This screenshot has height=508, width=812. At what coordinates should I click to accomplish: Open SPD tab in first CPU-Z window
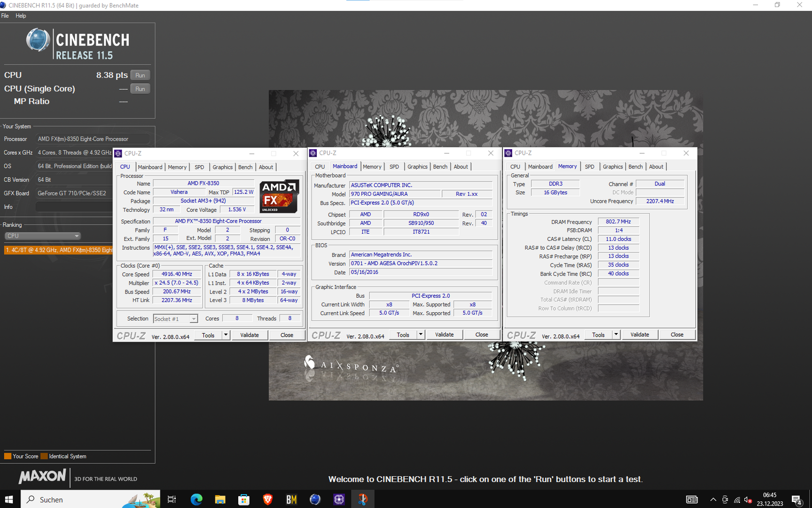(199, 167)
